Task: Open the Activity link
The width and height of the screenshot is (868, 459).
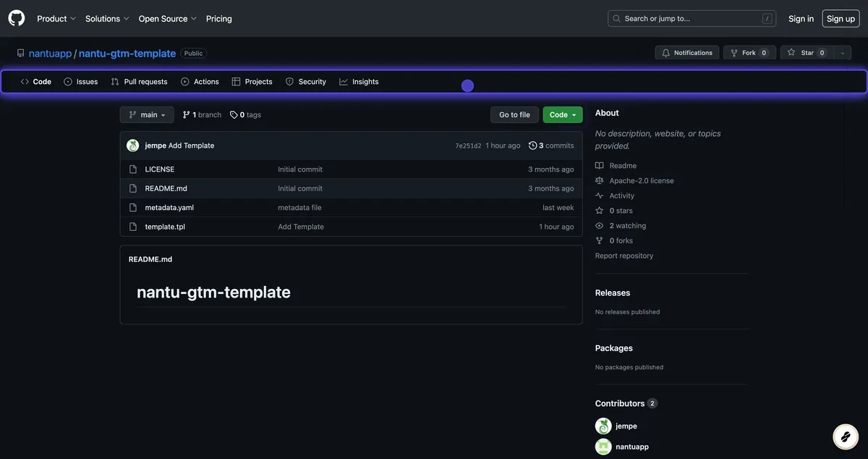Action: [x=615, y=196]
